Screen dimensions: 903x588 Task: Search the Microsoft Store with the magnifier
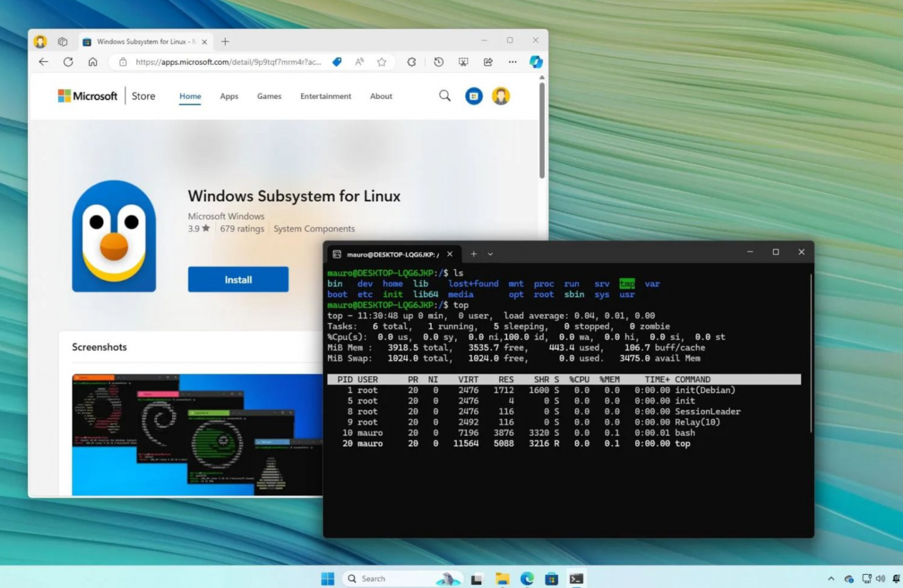445,96
